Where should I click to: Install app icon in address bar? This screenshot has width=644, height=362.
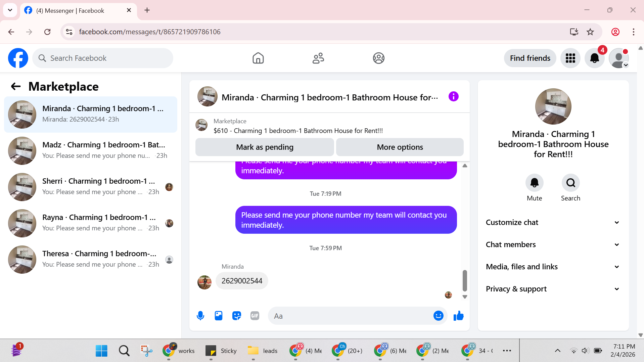(574, 32)
